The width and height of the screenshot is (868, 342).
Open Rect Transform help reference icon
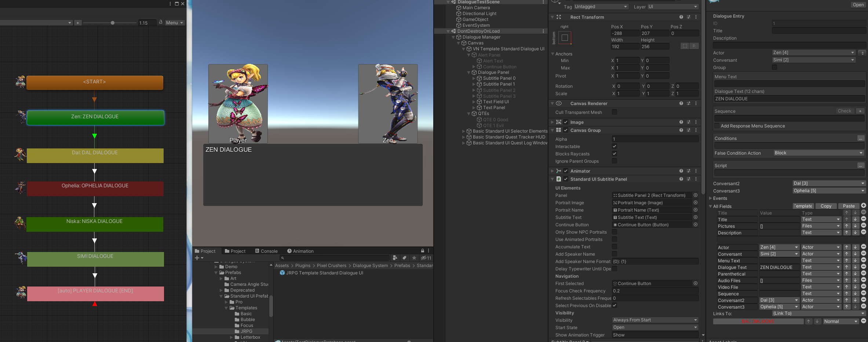coord(681,17)
